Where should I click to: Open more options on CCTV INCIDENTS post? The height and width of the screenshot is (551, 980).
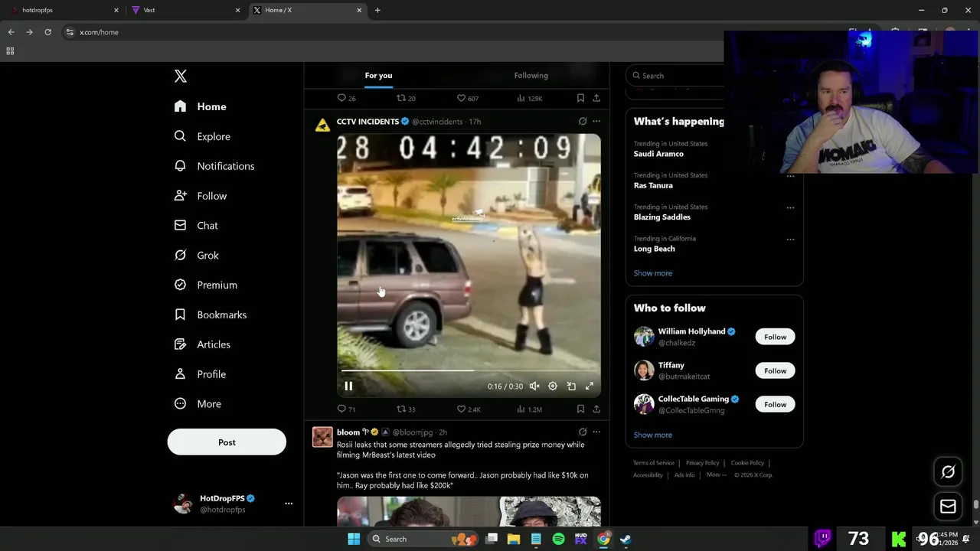596,122
